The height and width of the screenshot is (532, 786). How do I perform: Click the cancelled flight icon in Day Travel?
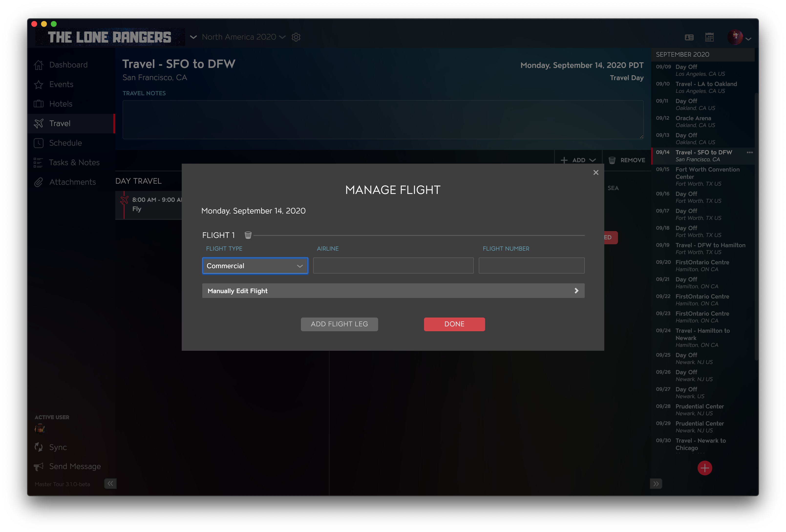point(124,200)
